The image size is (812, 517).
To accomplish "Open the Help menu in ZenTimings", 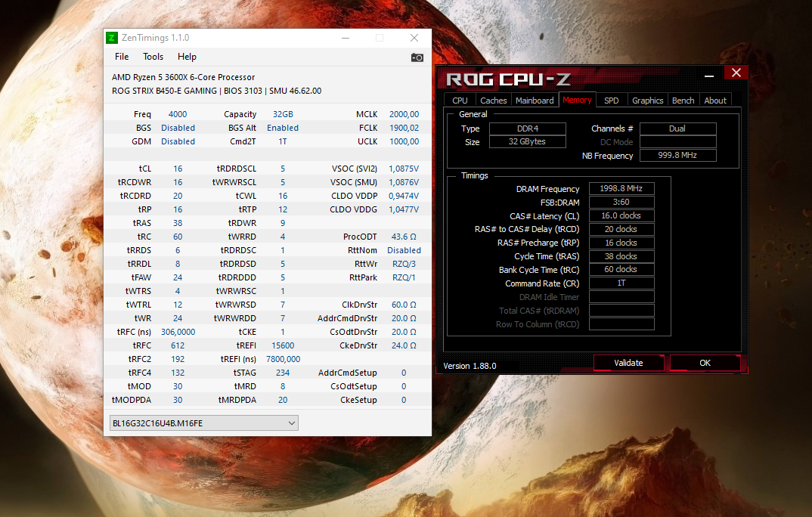I will coord(187,57).
